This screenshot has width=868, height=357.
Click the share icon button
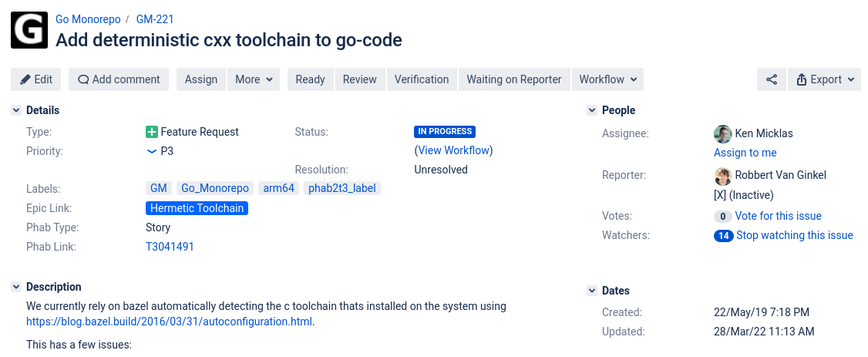[x=771, y=79]
